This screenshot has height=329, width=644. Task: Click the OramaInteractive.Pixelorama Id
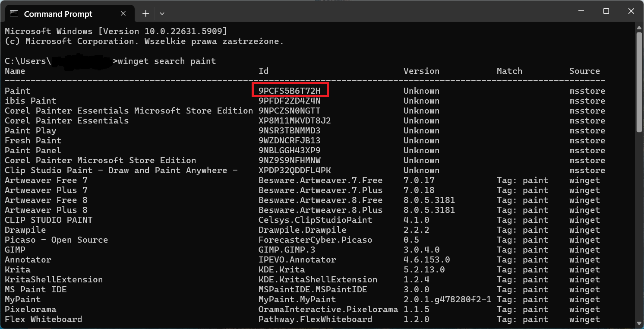(328, 310)
